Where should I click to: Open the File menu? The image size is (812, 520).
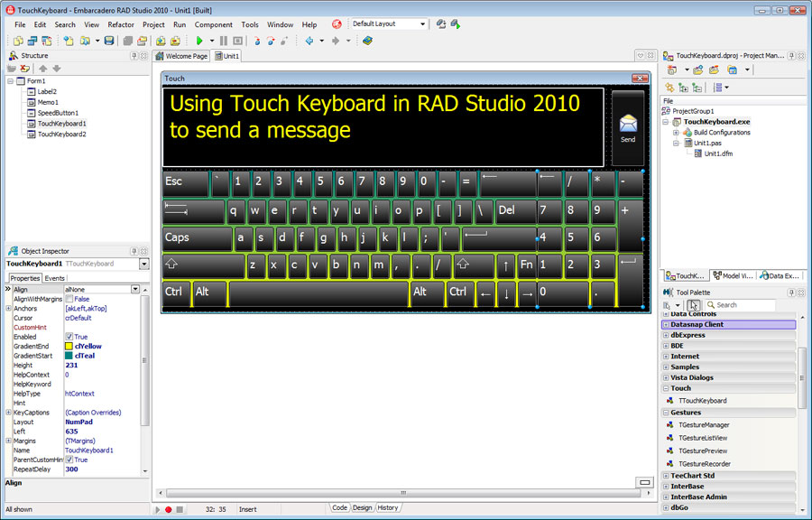pos(20,24)
